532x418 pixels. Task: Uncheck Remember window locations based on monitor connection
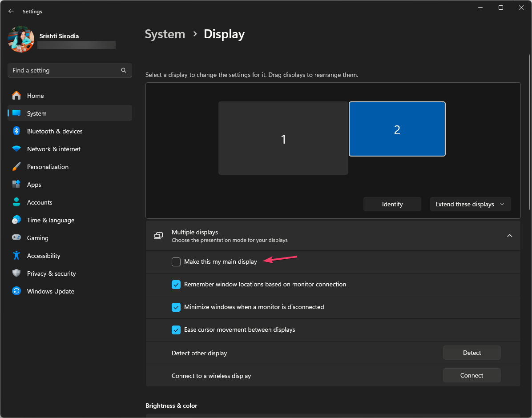point(176,285)
